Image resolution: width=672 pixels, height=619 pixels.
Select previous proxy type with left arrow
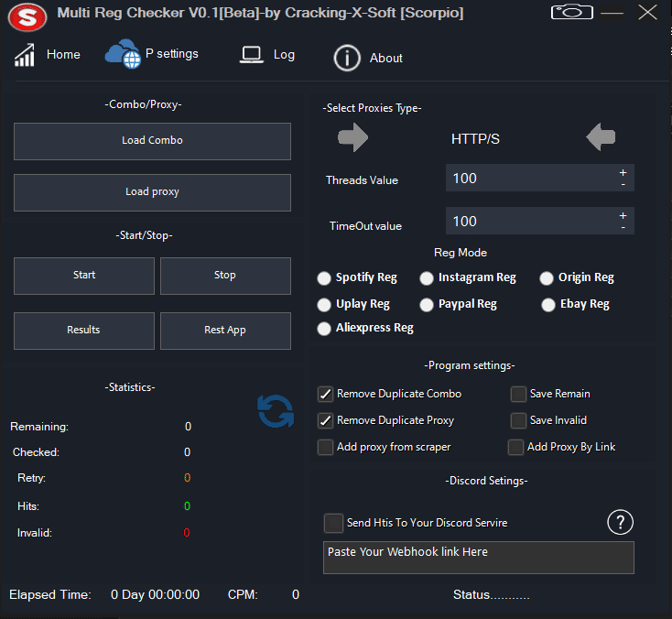point(601,137)
